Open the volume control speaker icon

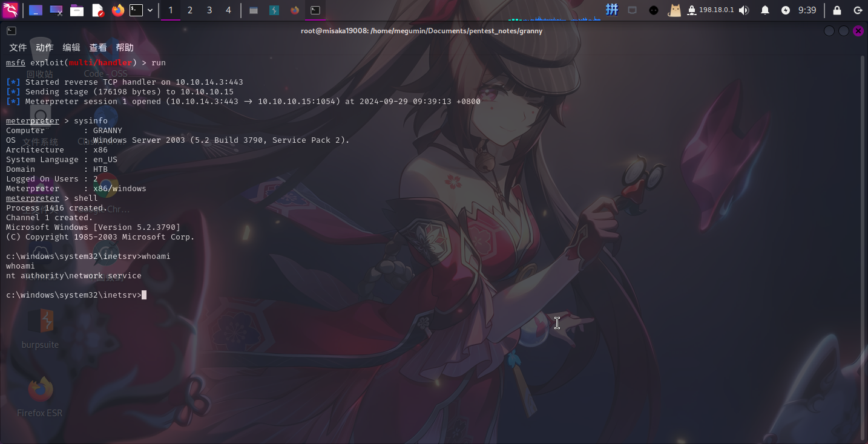[x=744, y=10]
